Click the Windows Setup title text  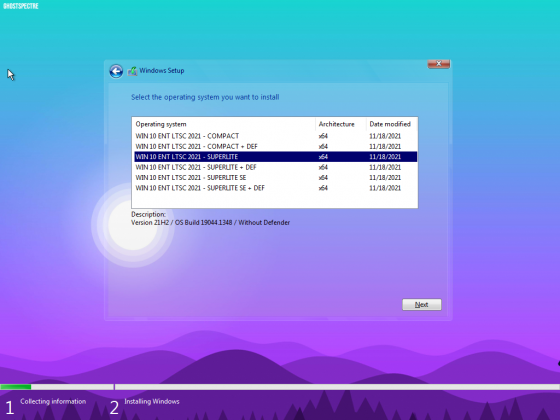pyautogui.click(x=162, y=71)
